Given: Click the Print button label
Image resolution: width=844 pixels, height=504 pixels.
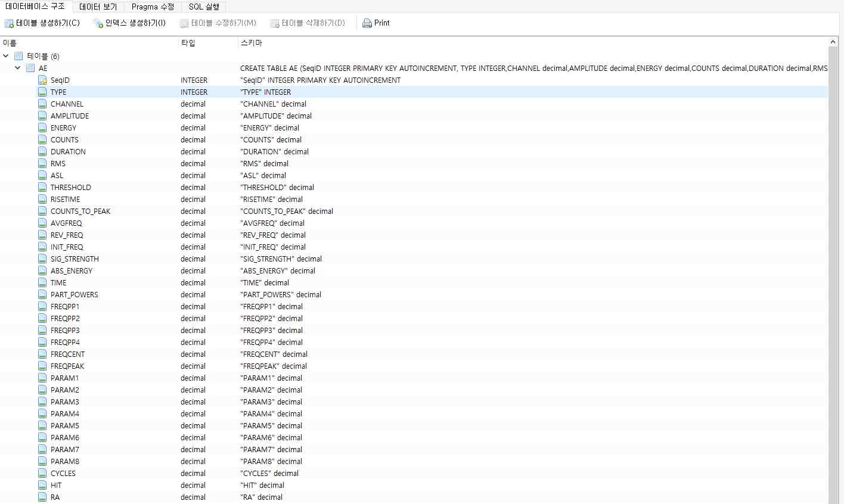Looking at the screenshot, I should click(382, 23).
